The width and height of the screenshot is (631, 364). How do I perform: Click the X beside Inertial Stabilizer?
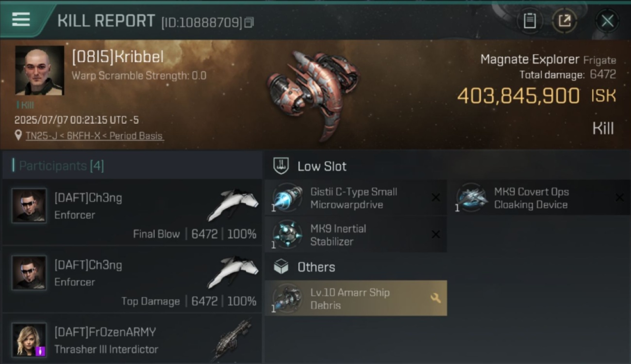(x=436, y=234)
